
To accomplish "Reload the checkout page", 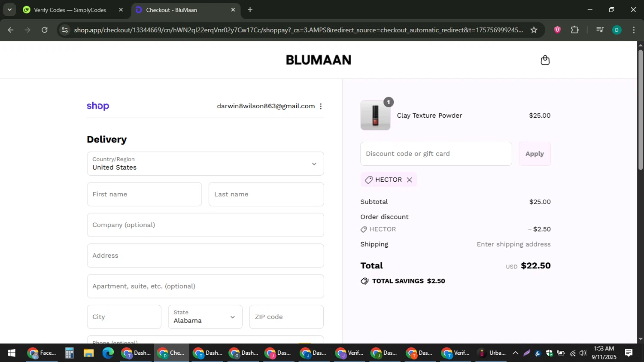I will [x=45, y=30].
